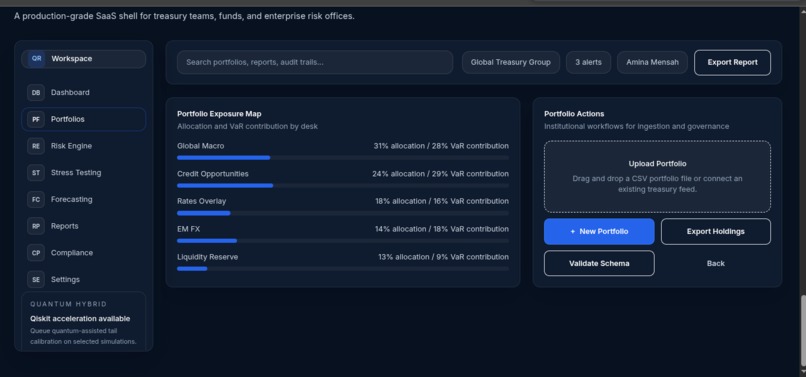806x377 pixels.
Task: Click the Portfolio Exposure Map heading
Action: click(219, 114)
